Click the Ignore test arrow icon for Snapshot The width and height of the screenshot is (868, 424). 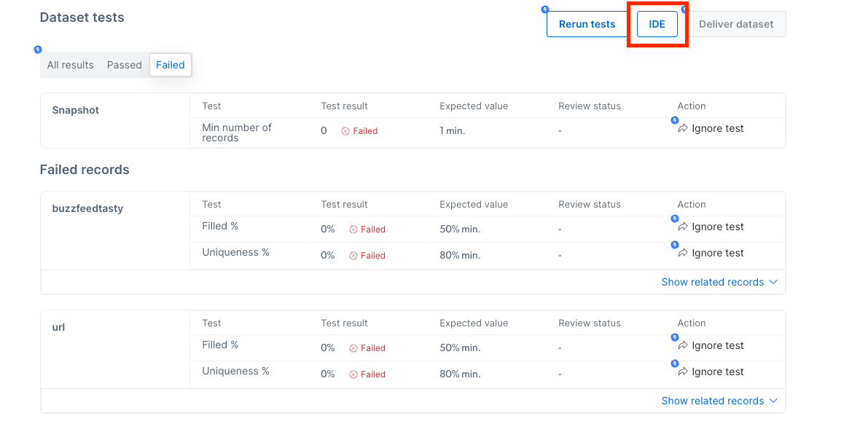coord(683,128)
